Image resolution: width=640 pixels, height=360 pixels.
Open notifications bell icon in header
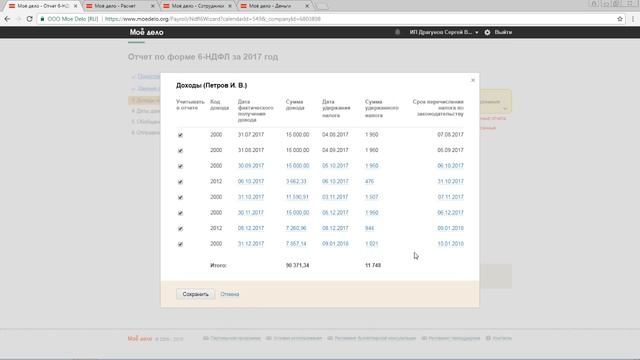pos(398,32)
